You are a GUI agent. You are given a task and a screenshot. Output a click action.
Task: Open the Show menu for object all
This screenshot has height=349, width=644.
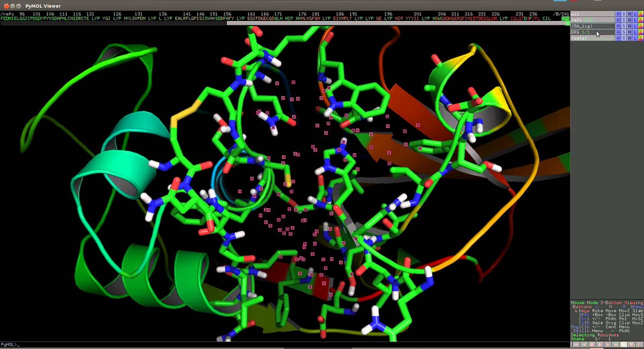click(x=624, y=14)
